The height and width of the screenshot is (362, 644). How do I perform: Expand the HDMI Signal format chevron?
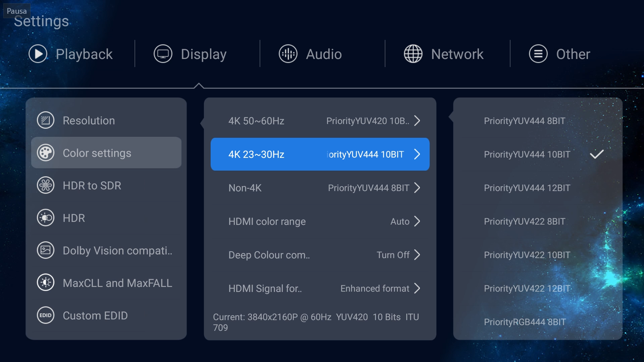417,288
